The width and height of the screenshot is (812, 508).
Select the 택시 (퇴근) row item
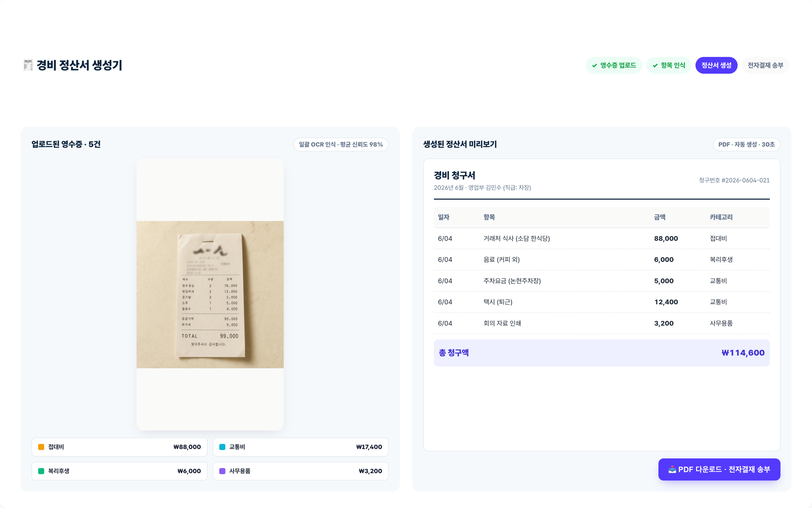coord(498,302)
